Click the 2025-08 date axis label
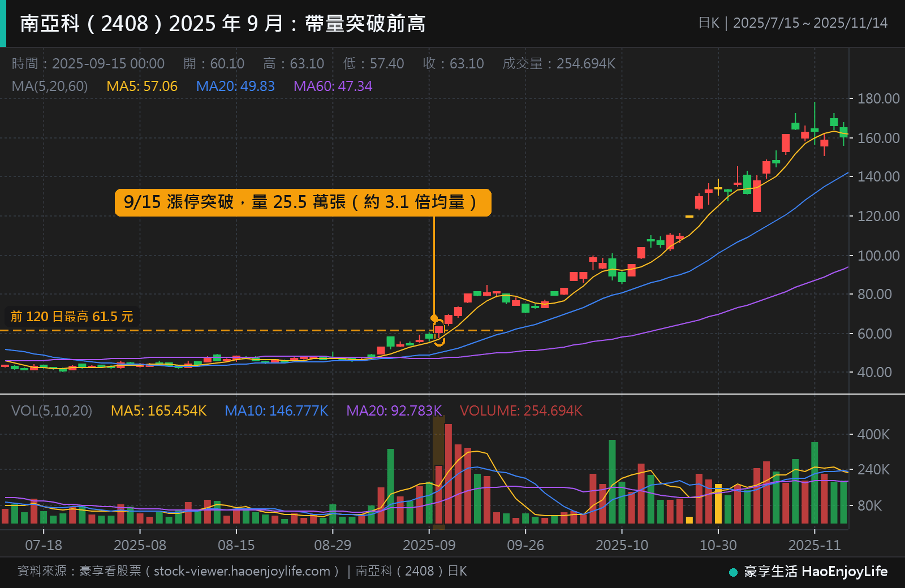 click(x=140, y=545)
